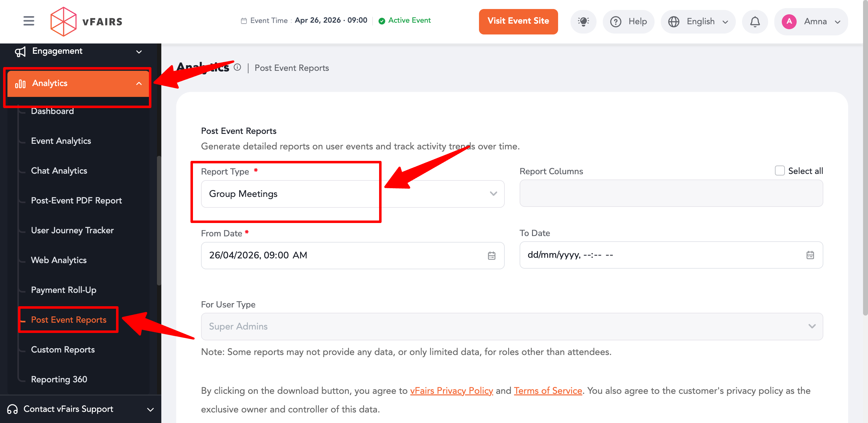Go to Custom Reports menu item
Viewport: 868px width, 423px height.
click(63, 349)
